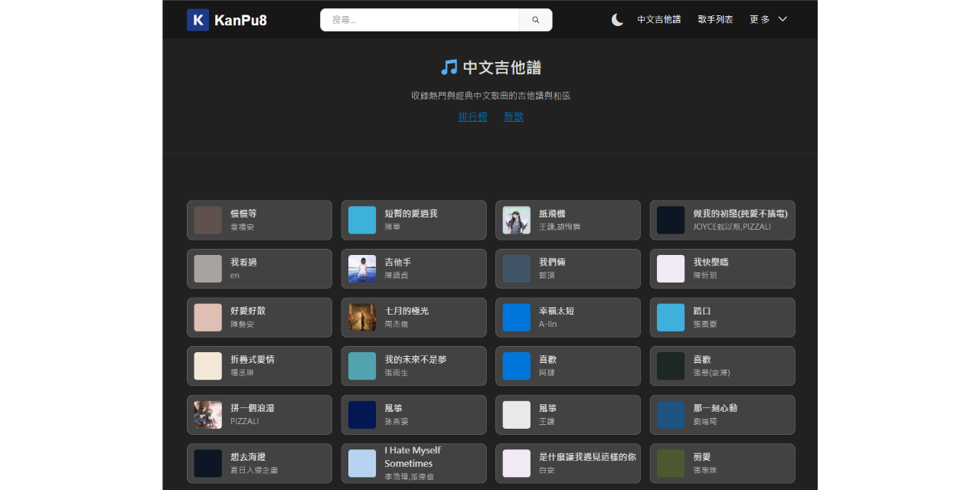Screen dimensions: 980x490
Task: Open the 喜歡 by 張懸 thumbnail
Action: click(671, 366)
